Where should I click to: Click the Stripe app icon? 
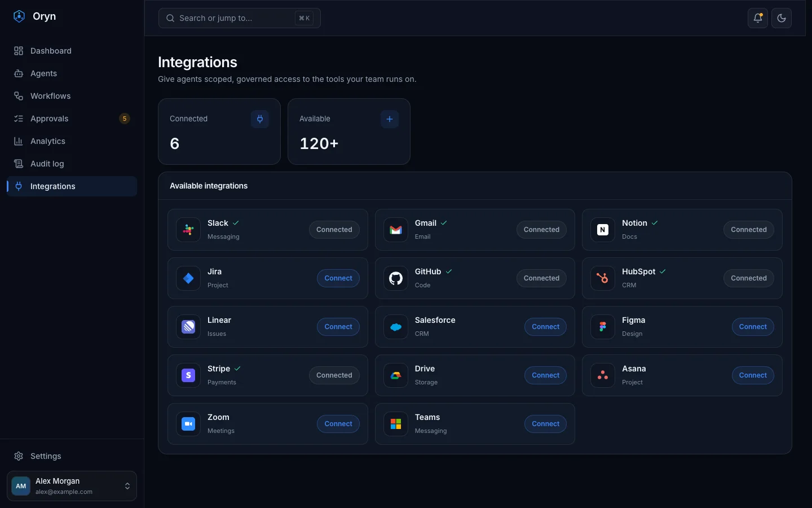pyautogui.click(x=188, y=375)
